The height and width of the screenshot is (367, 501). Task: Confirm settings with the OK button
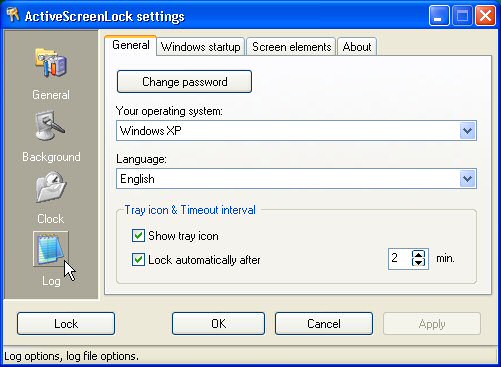coord(218,323)
